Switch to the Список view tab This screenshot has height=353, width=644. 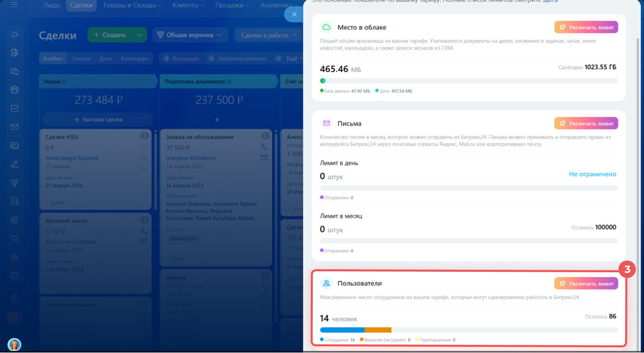point(81,59)
